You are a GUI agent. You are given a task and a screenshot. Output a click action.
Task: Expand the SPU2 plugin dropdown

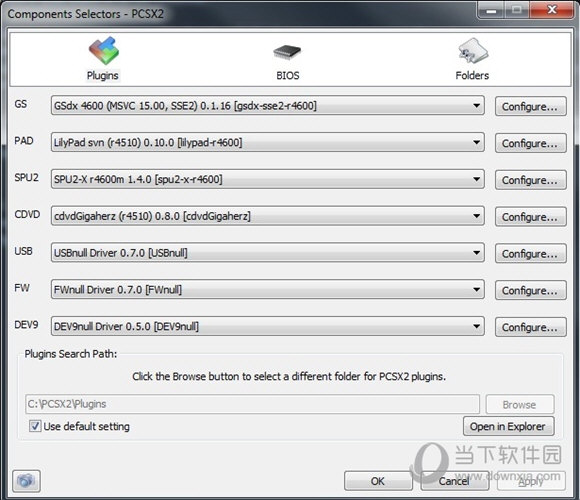click(267, 179)
